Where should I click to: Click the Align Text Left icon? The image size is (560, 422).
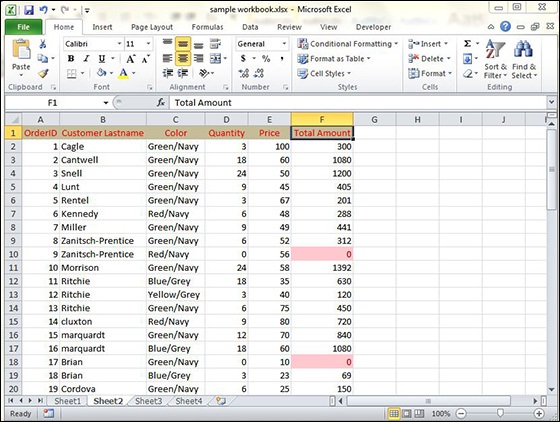click(x=168, y=58)
